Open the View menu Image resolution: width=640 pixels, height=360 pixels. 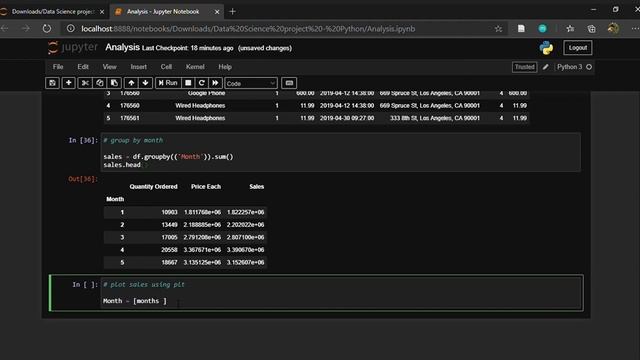coord(109,67)
